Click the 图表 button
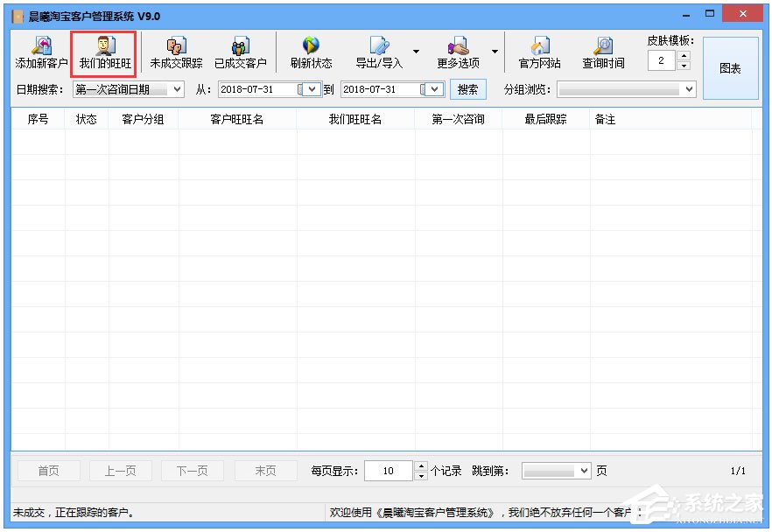772x532 pixels. tap(730, 68)
